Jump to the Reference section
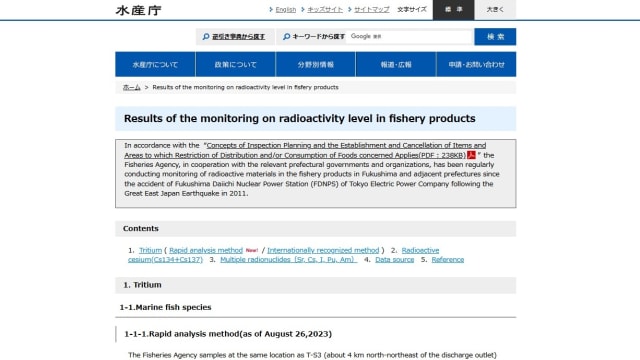Image resolution: width=640 pixels, height=360 pixels. [448, 260]
